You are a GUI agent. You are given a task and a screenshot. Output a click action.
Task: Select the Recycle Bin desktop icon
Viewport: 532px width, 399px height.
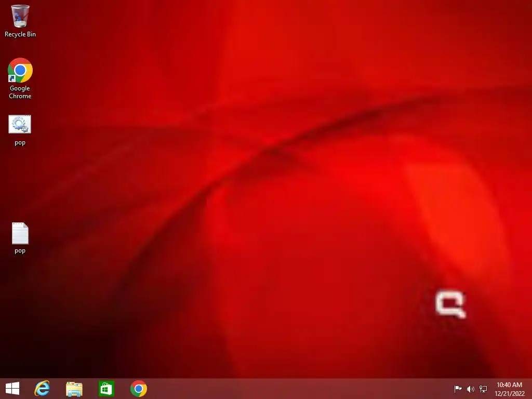pyautogui.click(x=20, y=20)
